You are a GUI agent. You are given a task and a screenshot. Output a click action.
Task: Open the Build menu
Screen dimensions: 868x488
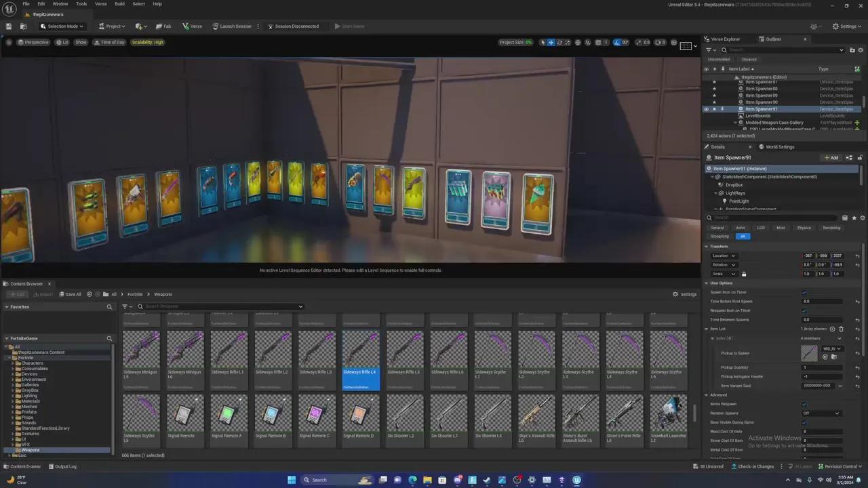[x=119, y=4]
